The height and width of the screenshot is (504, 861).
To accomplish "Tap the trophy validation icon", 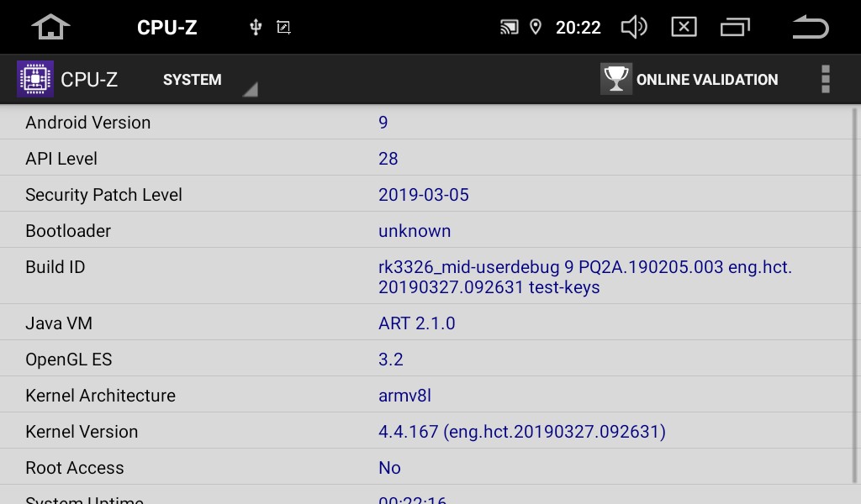I will (616, 79).
